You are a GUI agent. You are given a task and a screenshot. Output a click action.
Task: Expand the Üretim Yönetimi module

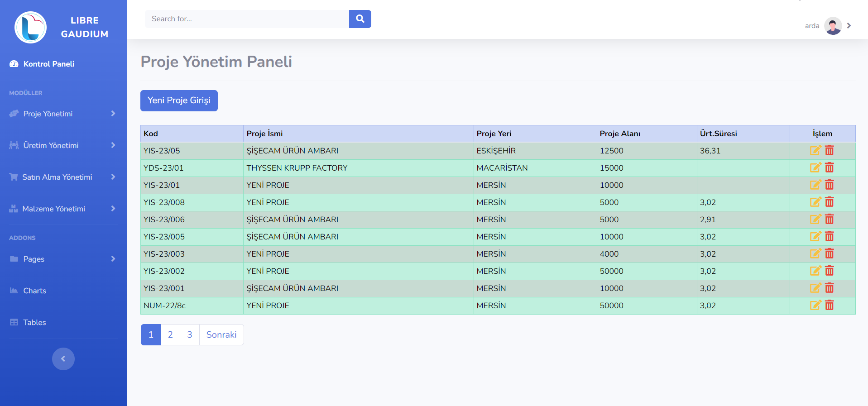[63, 145]
